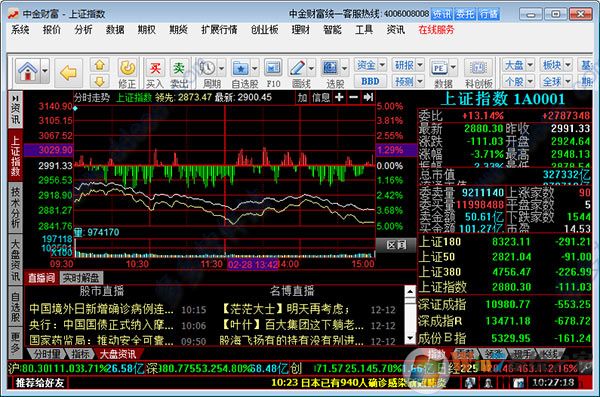Screen dimensions: 600x397
Task: Open news 中国境外日新增确诊病例连...
Action: 101,309
